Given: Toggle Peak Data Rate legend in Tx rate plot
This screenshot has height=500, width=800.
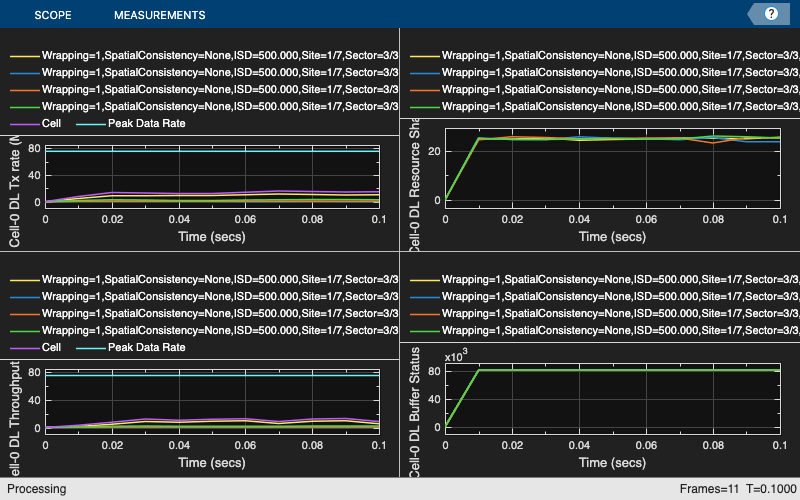Looking at the screenshot, I should pos(131,123).
